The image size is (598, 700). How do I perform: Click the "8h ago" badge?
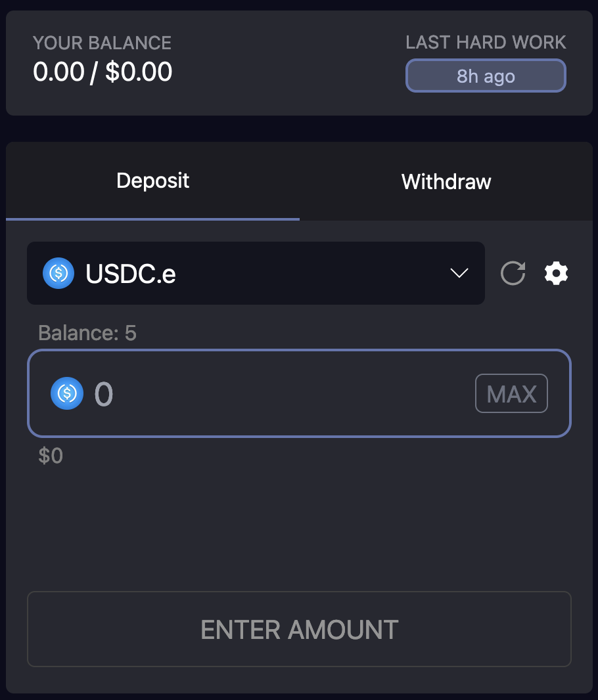pos(486,76)
